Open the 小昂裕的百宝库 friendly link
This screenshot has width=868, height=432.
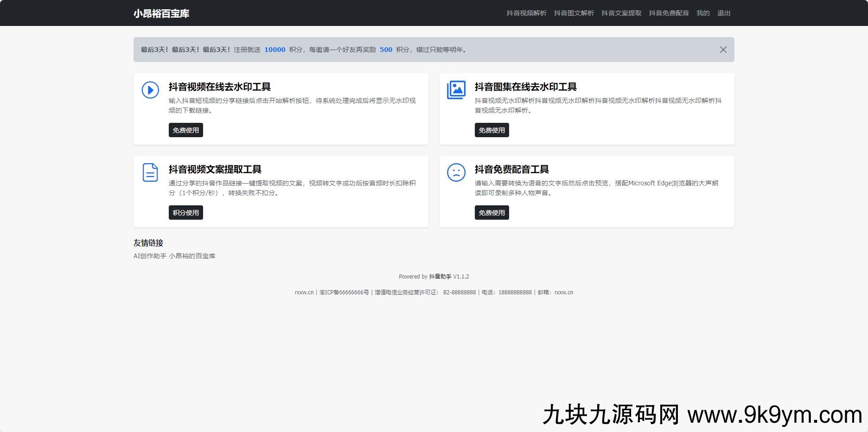pos(192,256)
